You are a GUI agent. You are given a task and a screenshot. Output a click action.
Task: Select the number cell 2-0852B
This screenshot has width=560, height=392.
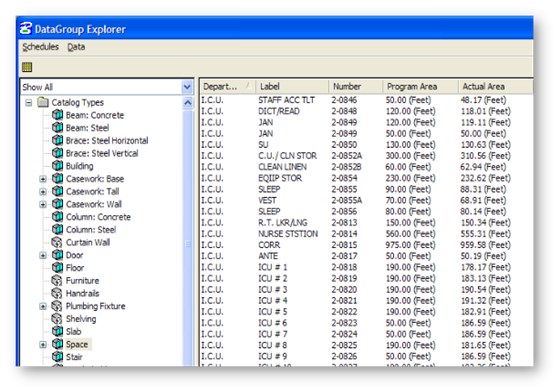click(x=346, y=167)
